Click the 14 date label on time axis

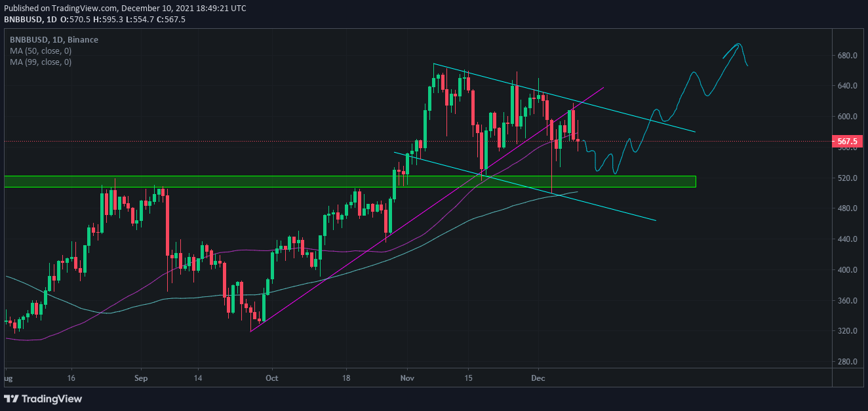point(198,378)
